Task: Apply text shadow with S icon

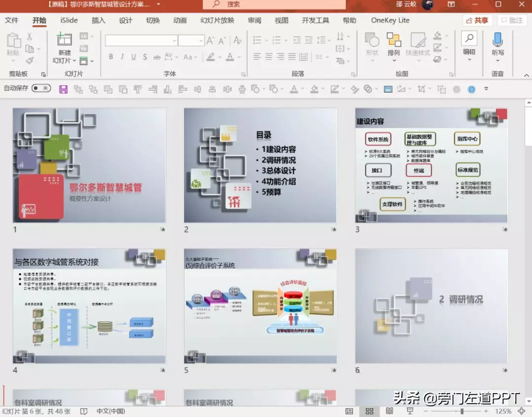Action: coord(145,57)
